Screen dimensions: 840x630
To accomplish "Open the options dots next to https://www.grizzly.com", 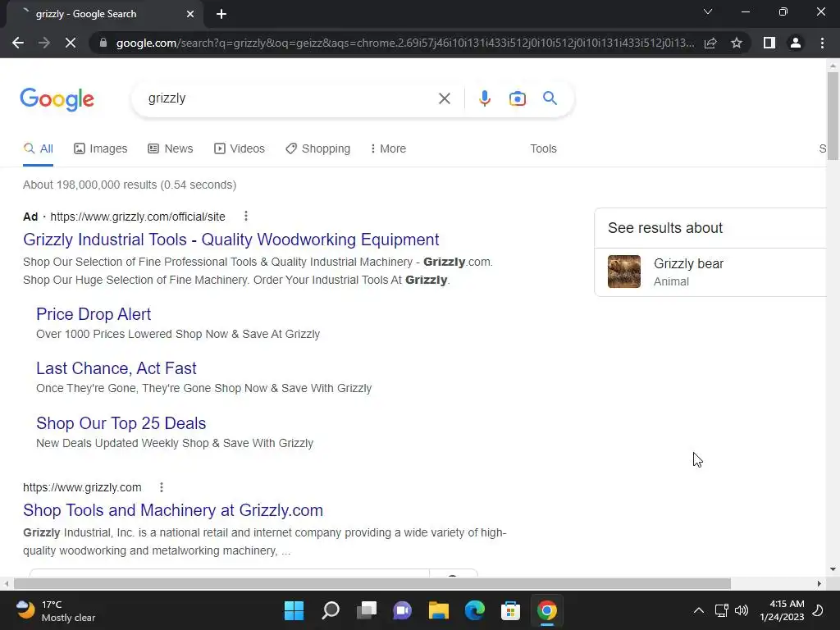I will 162,487.
